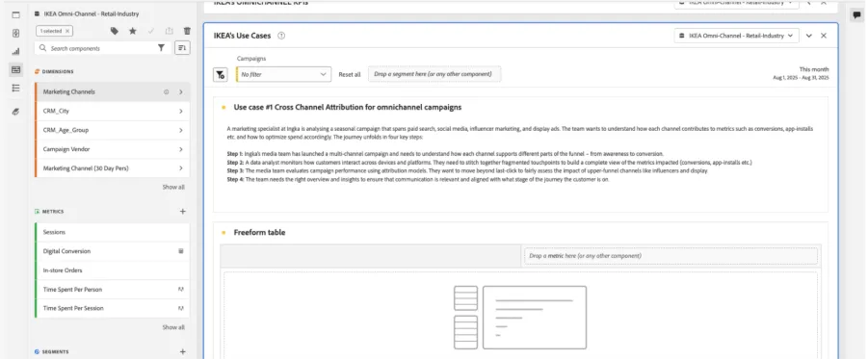The width and height of the screenshot is (868, 359).
Task: Select the Sessions metric
Action: [x=113, y=232]
